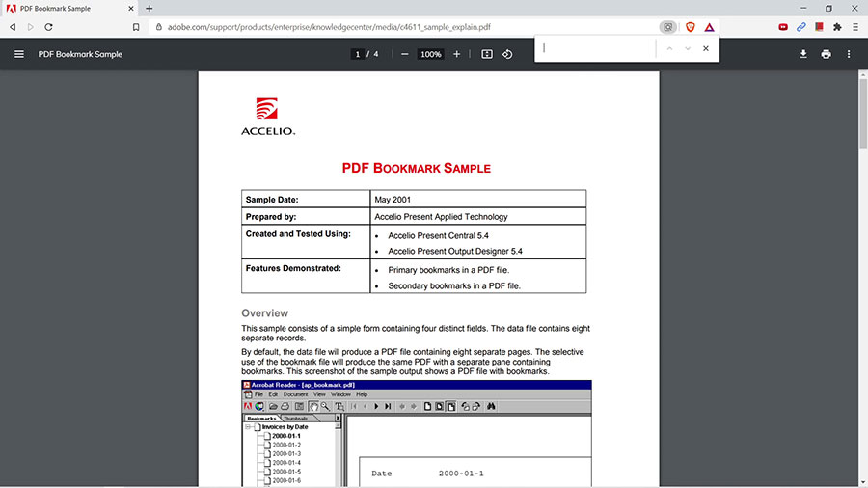Close the PDF Bookmark Sample tab
The height and width of the screenshot is (488, 868).
coord(131,9)
